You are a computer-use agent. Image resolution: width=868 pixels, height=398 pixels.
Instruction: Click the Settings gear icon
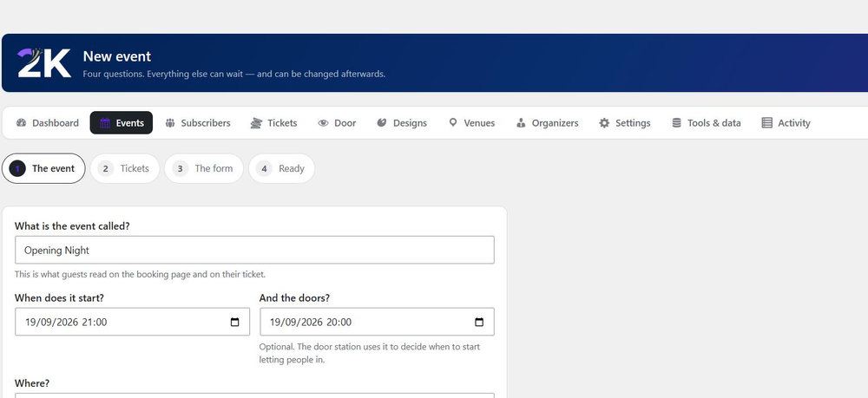click(x=604, y=123)
